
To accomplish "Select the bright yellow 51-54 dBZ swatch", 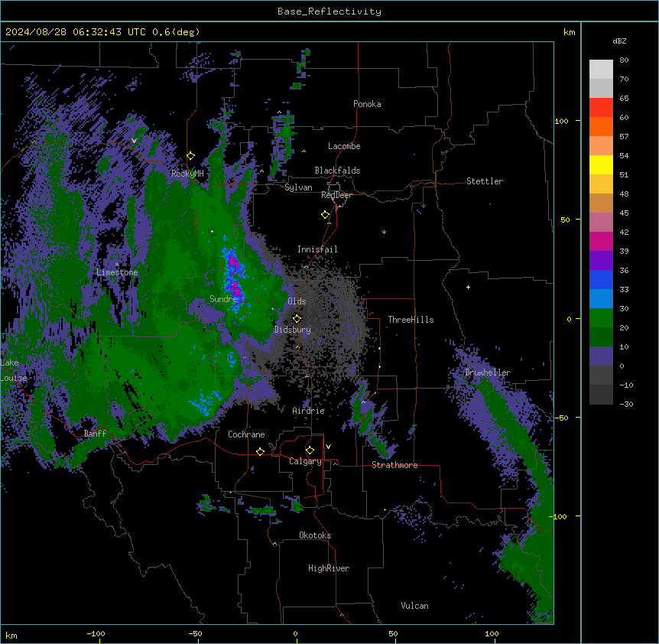I will click(601, 164).
